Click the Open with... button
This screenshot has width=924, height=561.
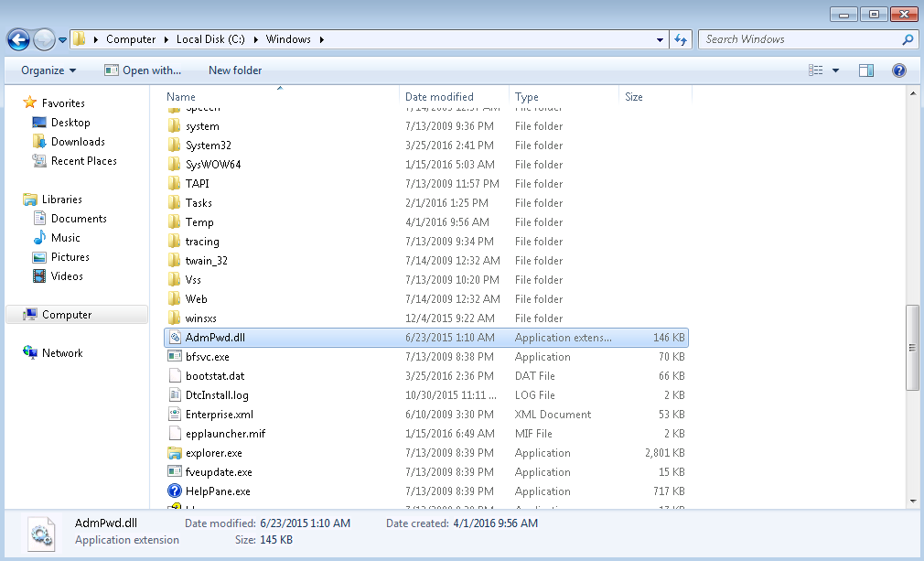click(x=143, y=70)
